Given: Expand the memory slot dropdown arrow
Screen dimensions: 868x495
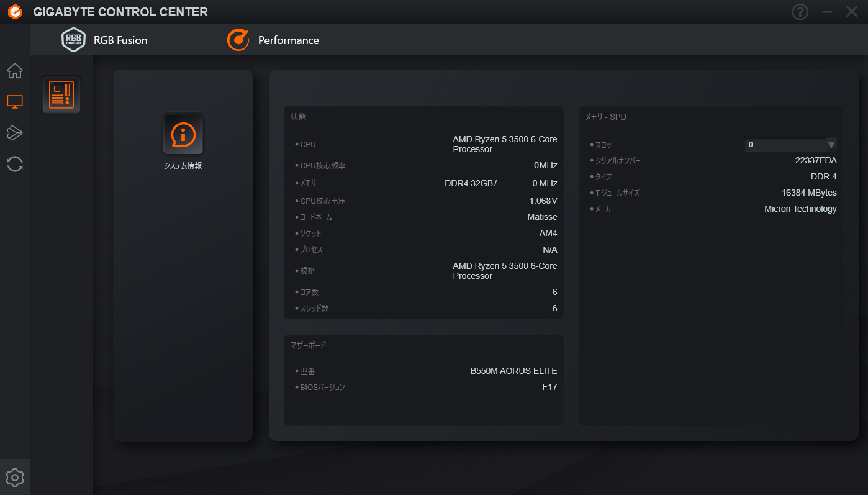Looking at the screenshot, I should [831, 145].
